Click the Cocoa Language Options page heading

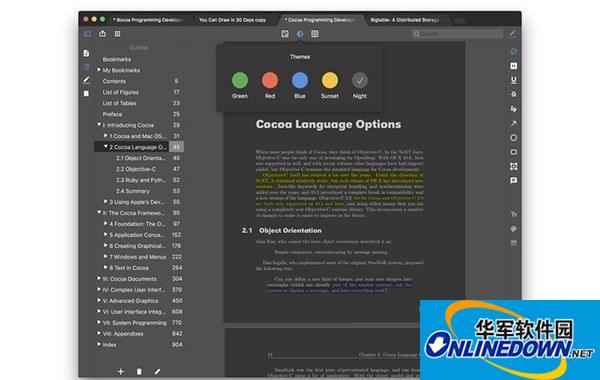(x=328, y=124)
